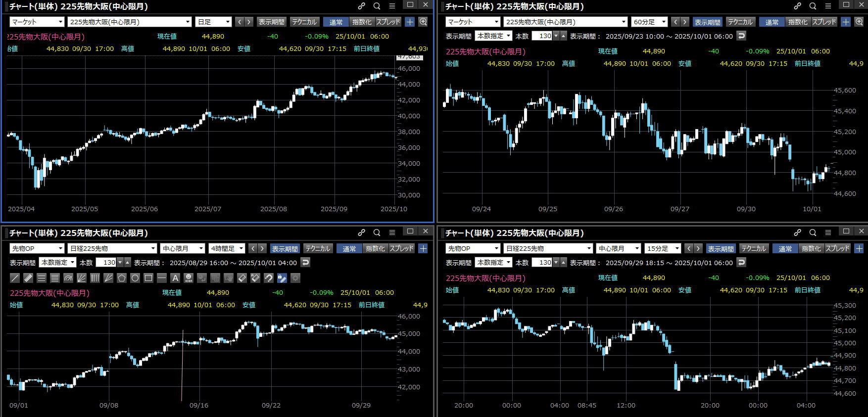Open hamburger menu in bottom-left chart titlebar

click(x=392, y=232)
